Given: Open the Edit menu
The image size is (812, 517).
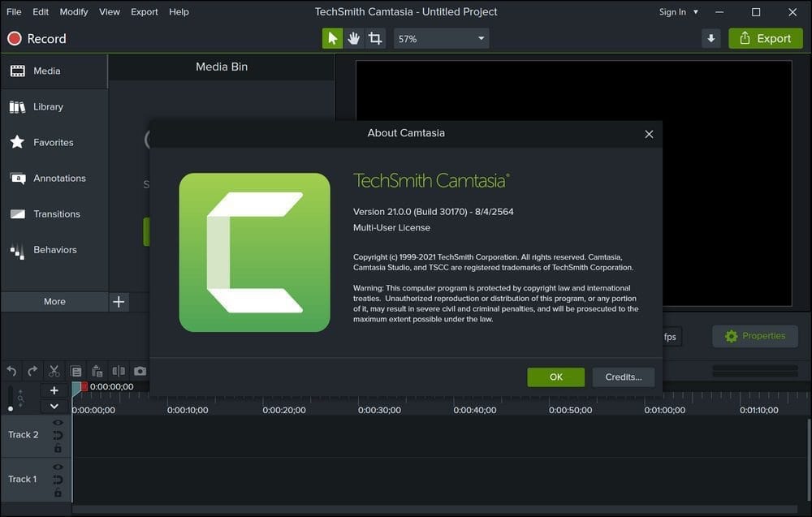Looking at the screenshot, I should click(41, 11).
